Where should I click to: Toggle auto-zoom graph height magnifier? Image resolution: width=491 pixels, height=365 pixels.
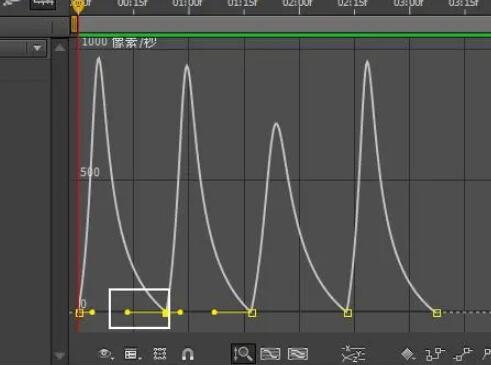pyautogui.click(x=243, y=354)
